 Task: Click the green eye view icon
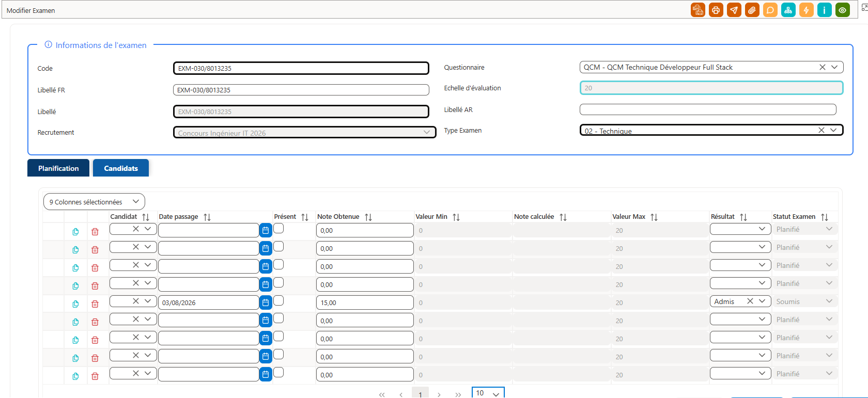tap(843, 10)
